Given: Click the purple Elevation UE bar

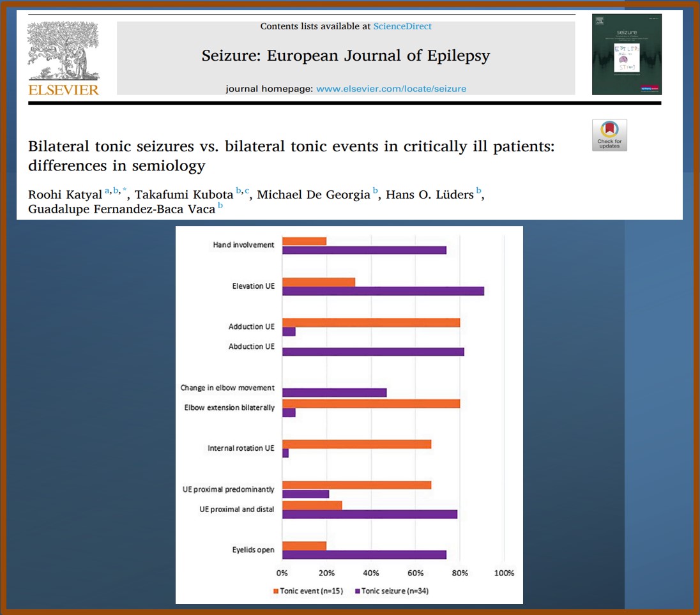Looking at the screenshot, I should pos(383,291).
